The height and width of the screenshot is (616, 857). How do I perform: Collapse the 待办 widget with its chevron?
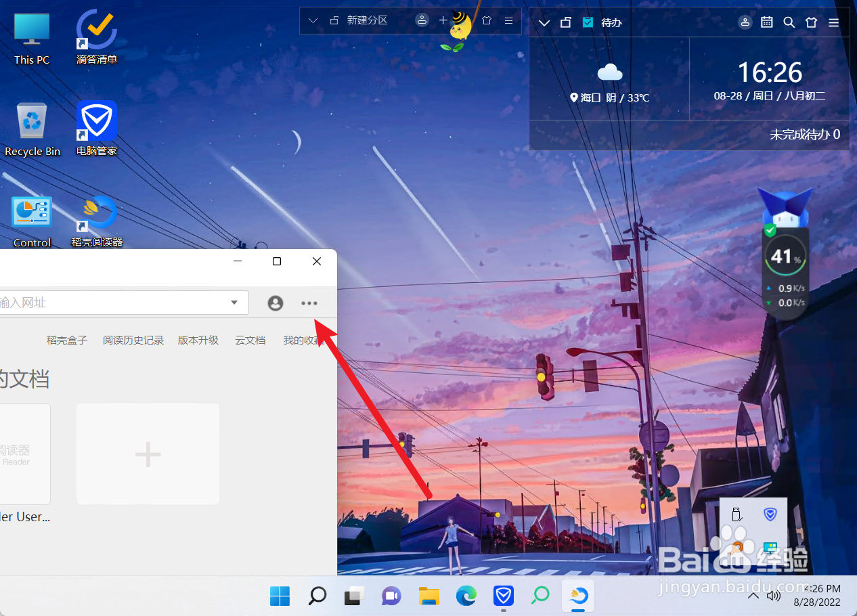(x=544, y=23)
